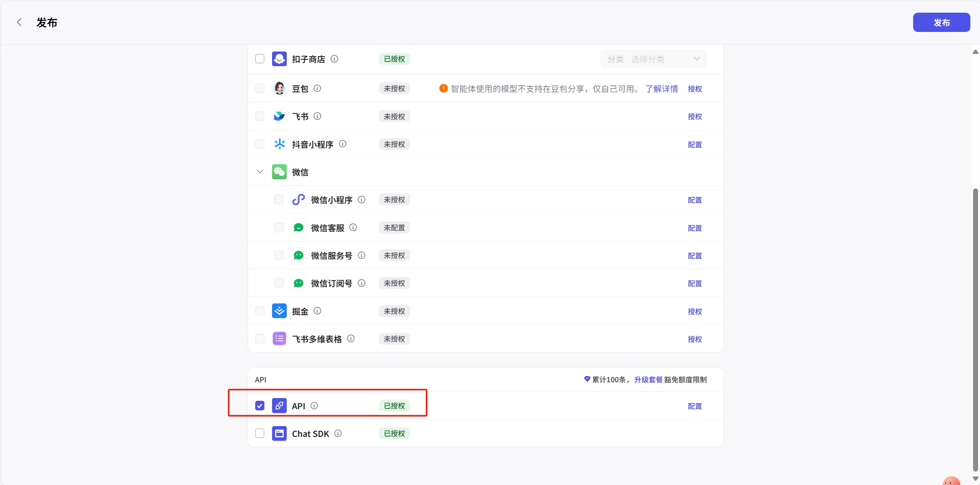Open the 了解详情 link for 豆包

(x=661, y=89)
